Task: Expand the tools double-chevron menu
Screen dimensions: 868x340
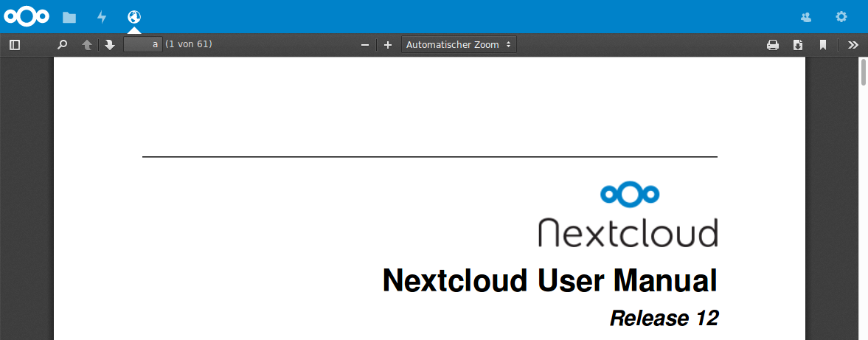Action: tap(853, 45)
